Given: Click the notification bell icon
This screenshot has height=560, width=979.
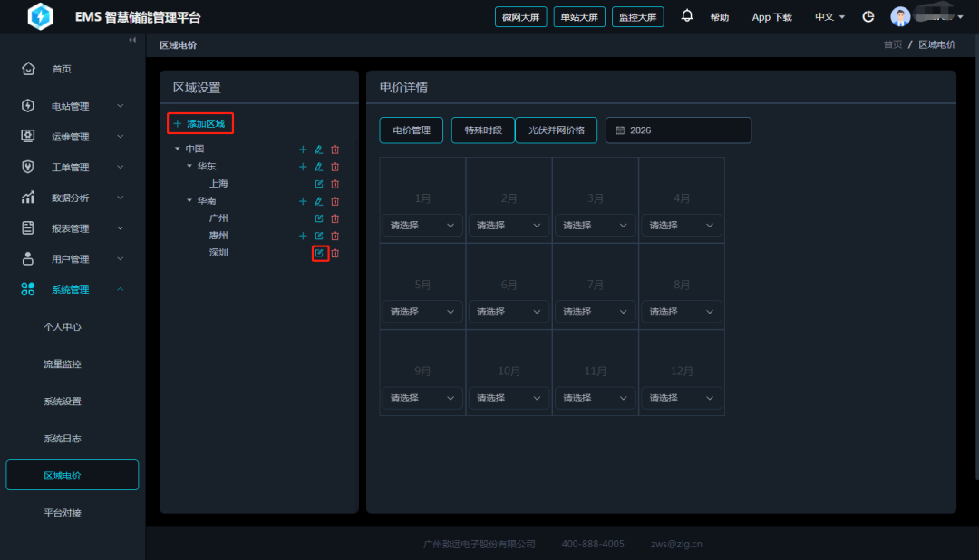Looking at the screenshot, I should (x=687, y=16).
